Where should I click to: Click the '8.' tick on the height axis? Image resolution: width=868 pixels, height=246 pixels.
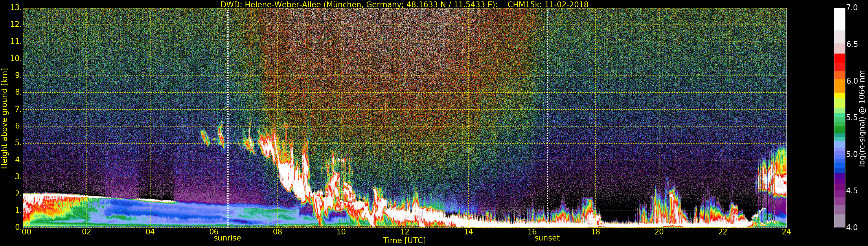coord(18,92)
